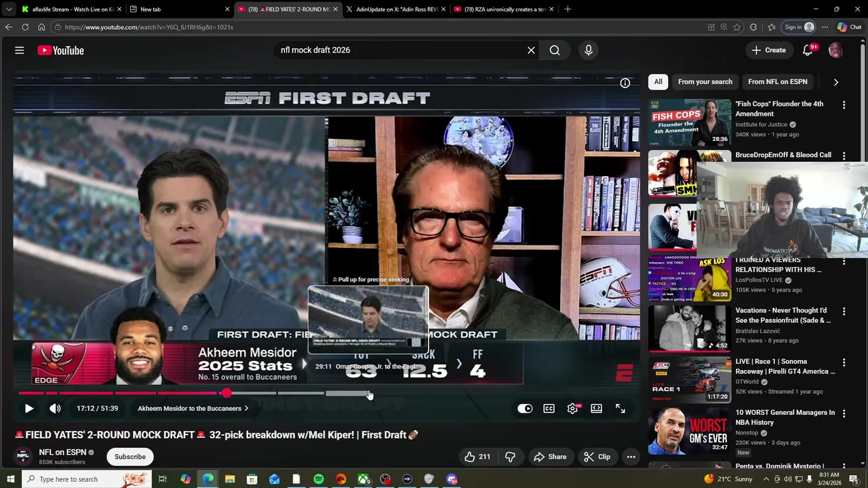This screenshot has height=488, width=868.
Task: Open 'I Ruined a Viewers Relationship' video title
Action: [778, 264]
